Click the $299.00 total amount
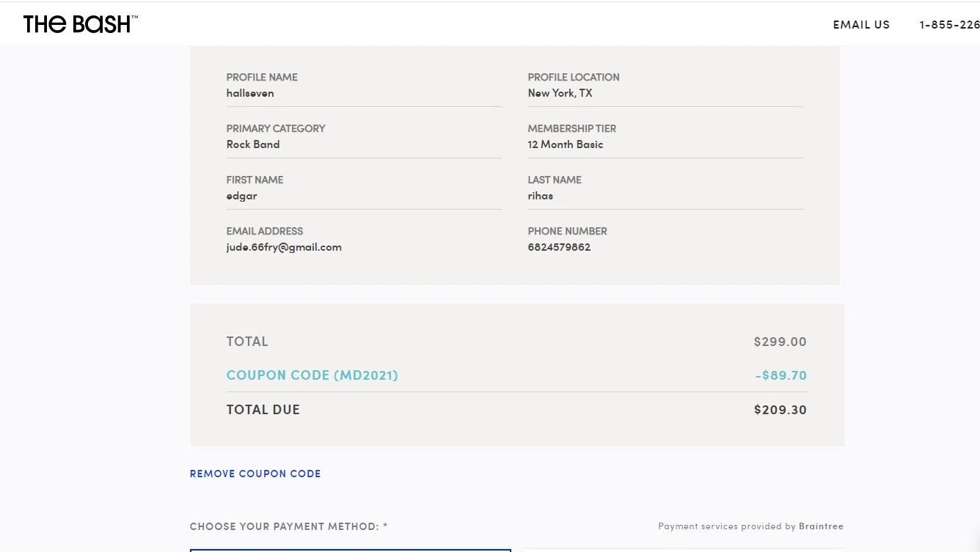 click(780, 342)
